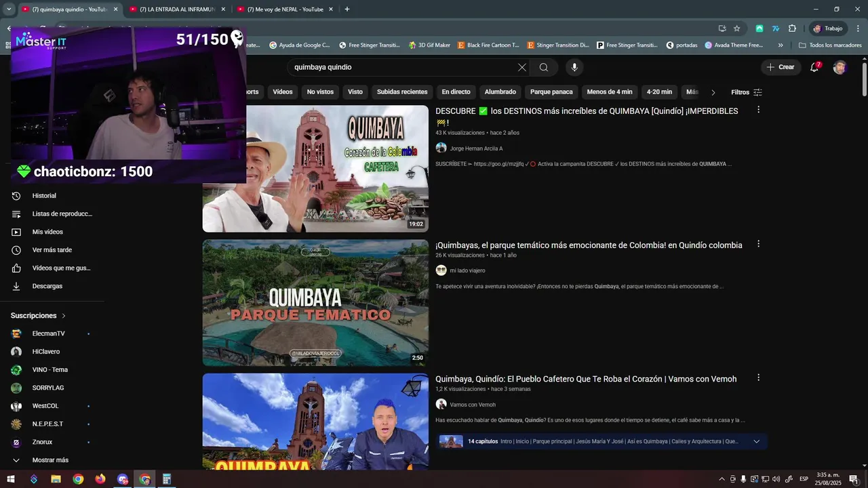Play the Quimbaya Parque Tematico thumbnail
Image resolution: width=868 pixels, height=488 pixels.
pos(315,303)
